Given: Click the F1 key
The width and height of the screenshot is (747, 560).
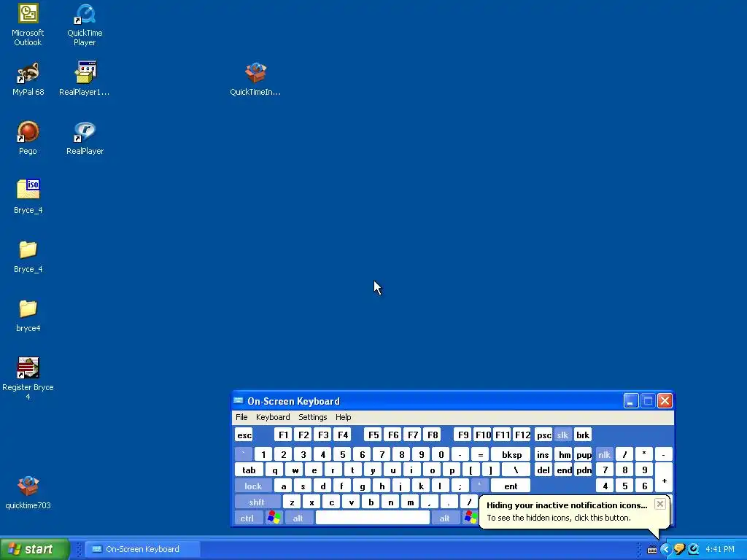Looking at the screenshot, I should tap(283, 435).
